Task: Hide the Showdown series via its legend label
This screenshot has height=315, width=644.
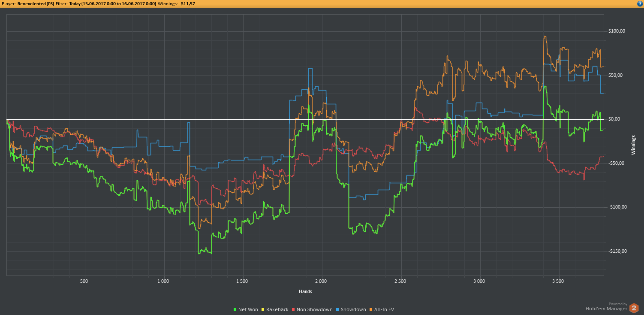Action: point(353,309)
